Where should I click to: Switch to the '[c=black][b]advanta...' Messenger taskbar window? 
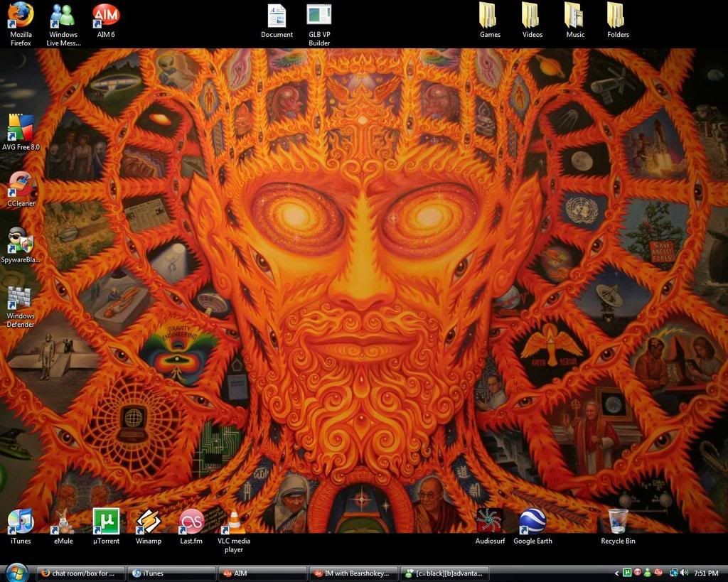pos(445,573)
